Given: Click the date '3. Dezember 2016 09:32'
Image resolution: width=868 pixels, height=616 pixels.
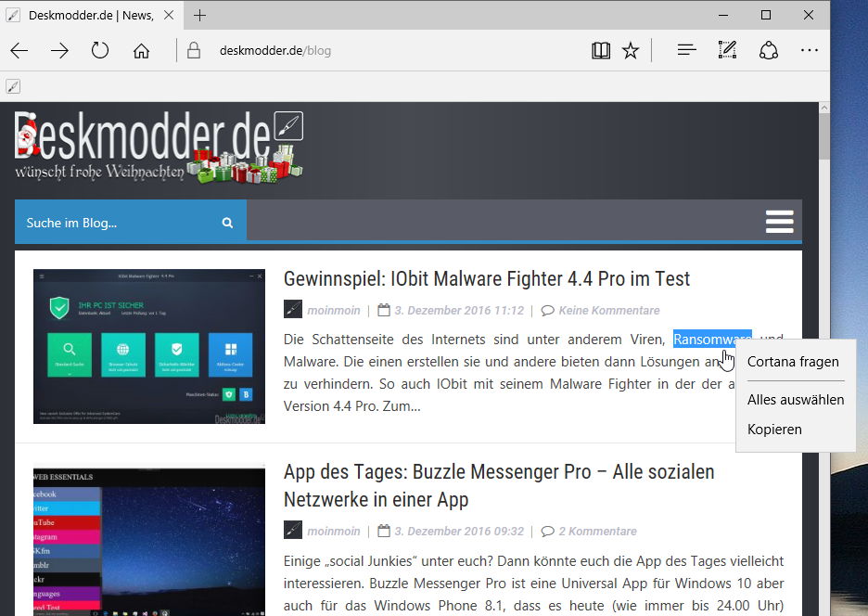Looking at the screenshot, I should tap(459, 532).
